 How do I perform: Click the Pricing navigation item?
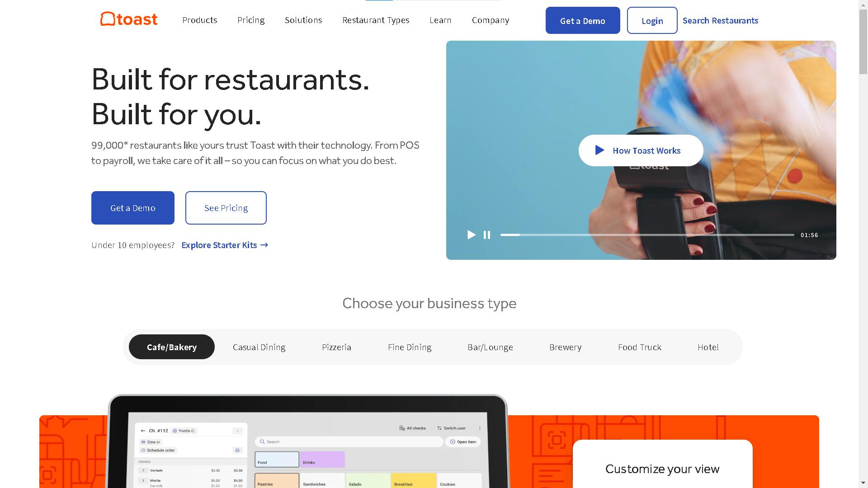[x=251, y=20]
